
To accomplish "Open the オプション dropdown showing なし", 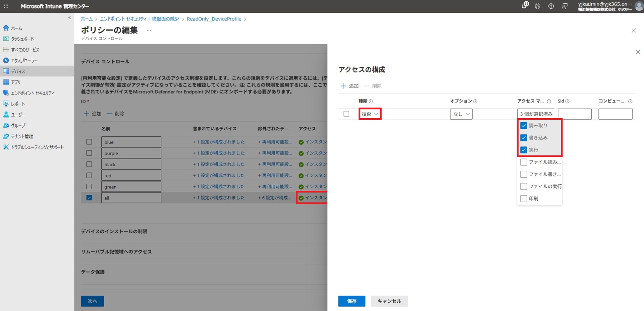I will pyautogui.click(x=461, y=114).
